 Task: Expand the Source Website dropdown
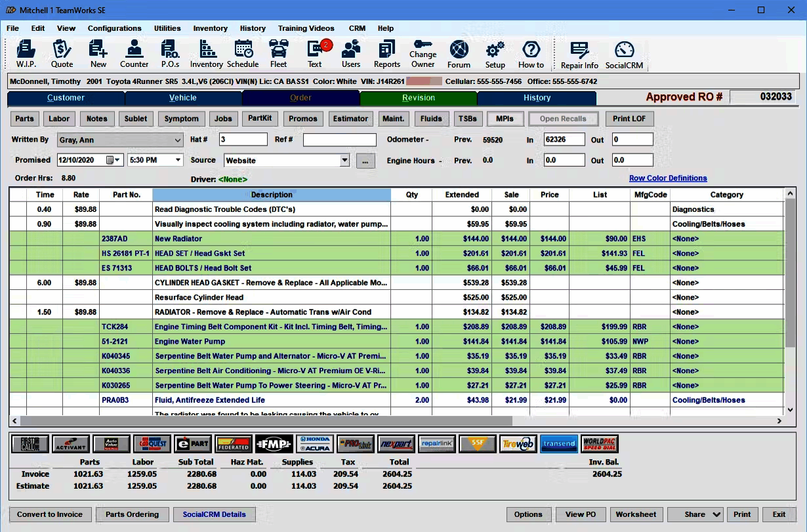pyautogui.click(x=345, y=160)
